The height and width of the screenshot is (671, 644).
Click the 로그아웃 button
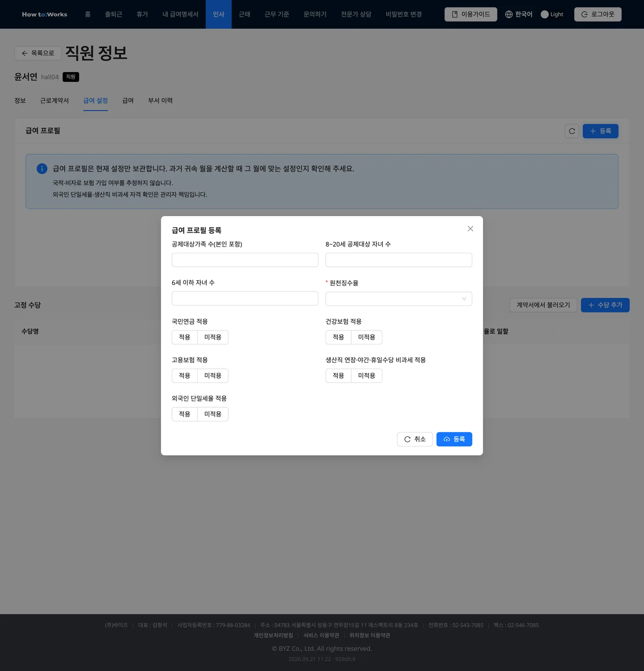click(x=598, y=14)
